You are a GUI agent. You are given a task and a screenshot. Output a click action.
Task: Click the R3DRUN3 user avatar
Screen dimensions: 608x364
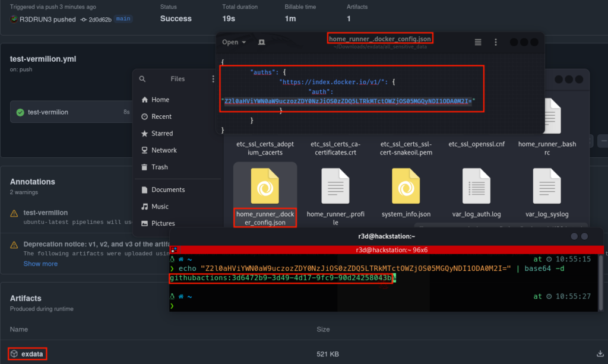[x=14, y=19]
